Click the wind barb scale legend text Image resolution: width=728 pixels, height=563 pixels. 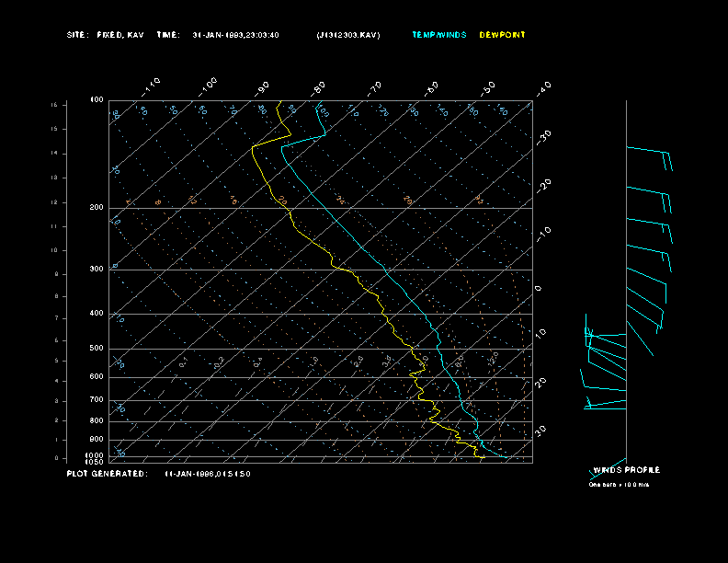tap(619, 484)
